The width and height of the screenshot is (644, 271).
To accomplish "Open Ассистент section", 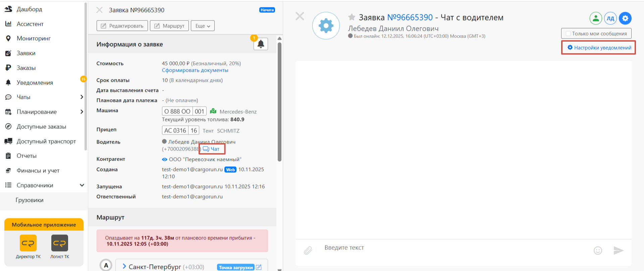I will tap(30, 24).
